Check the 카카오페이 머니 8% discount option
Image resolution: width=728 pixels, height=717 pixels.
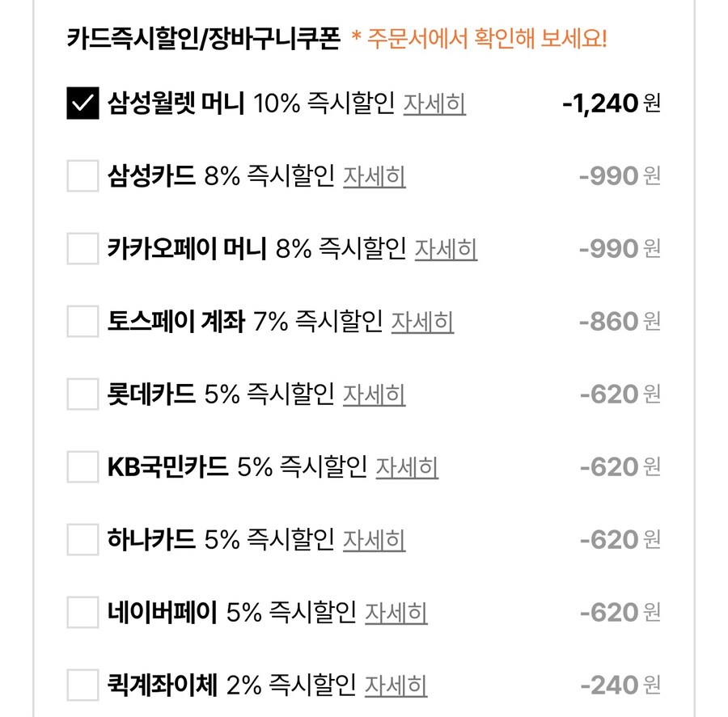point(81,248)
